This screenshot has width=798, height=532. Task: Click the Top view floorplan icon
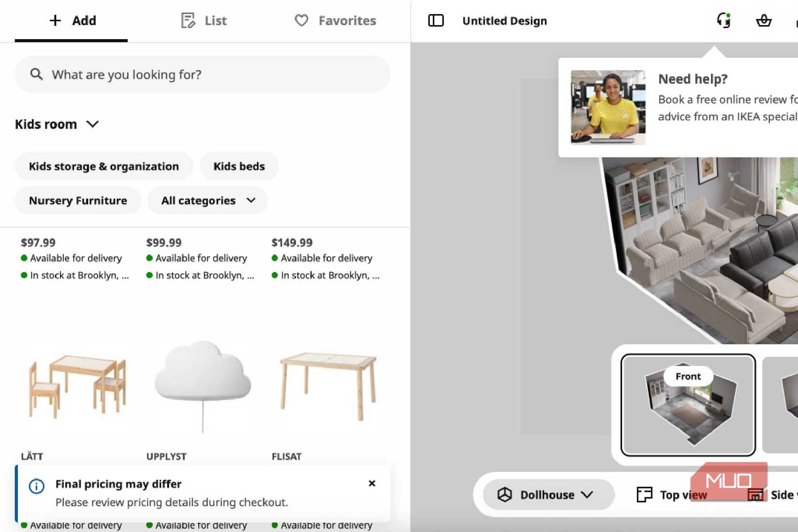644,494
